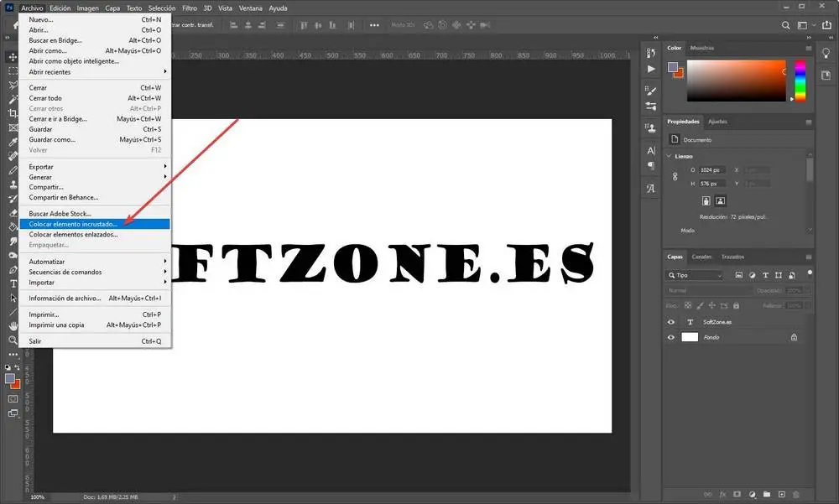Expand the Generar submenu

coord(95,177)
